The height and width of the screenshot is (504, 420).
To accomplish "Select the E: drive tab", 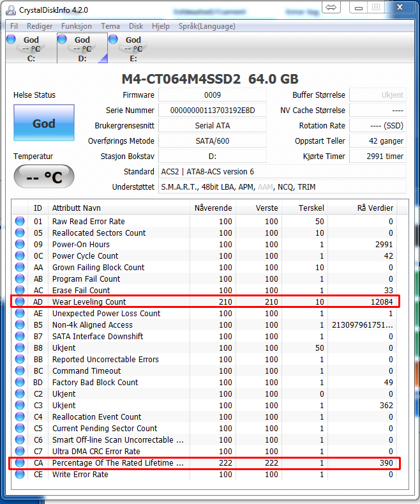I will tap(133, 48).
